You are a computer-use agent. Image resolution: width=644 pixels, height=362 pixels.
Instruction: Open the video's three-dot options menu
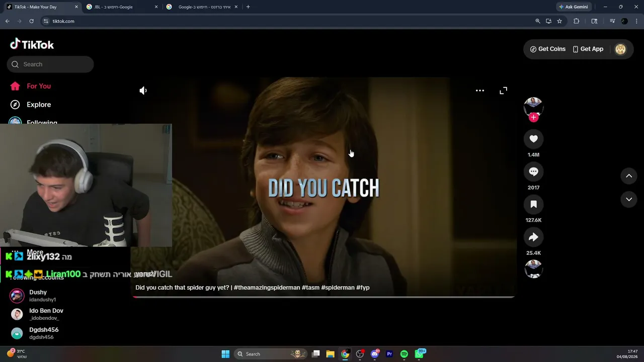click(x=480, y=90)
